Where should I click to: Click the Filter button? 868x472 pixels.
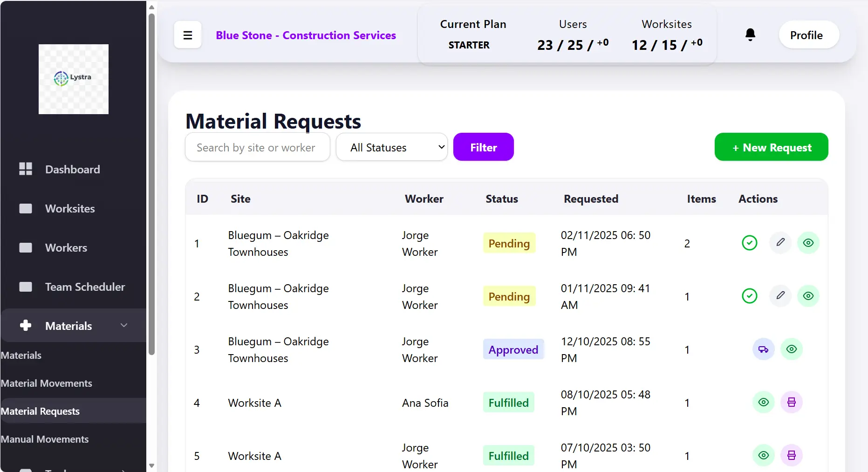(x=484, y=147)
